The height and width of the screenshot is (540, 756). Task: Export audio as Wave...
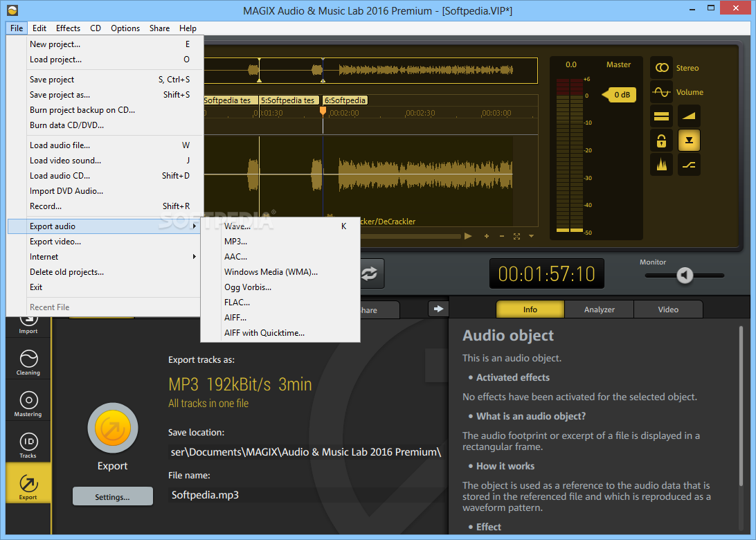tap(280, 226)
